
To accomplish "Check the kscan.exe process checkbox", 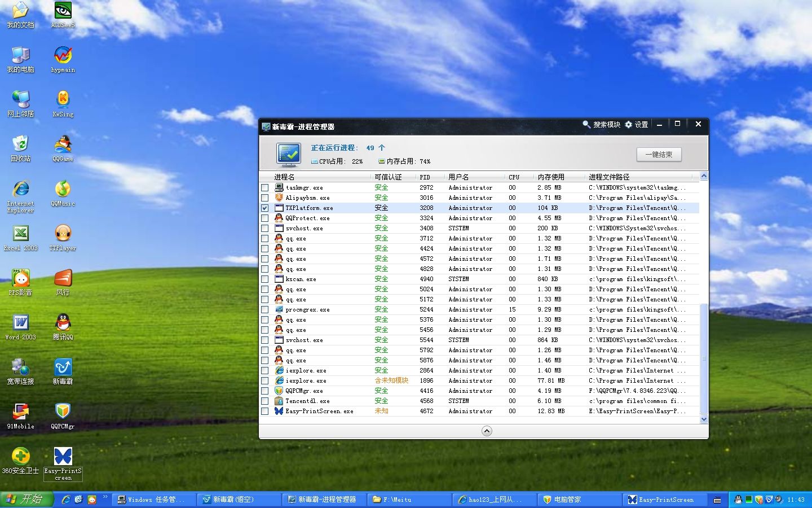I will click(x=264, y=279).
